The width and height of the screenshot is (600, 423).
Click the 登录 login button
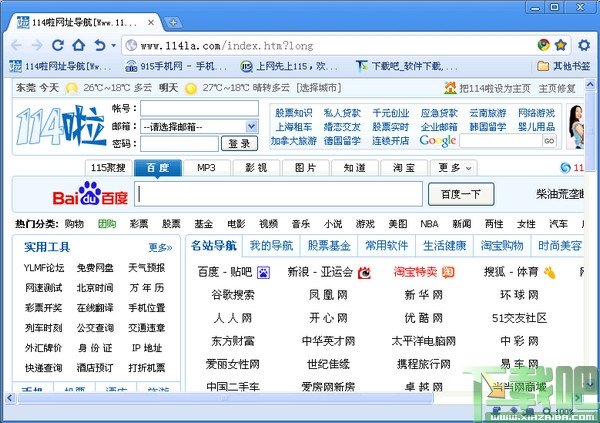pyautogui.click(x=239, y=144)
